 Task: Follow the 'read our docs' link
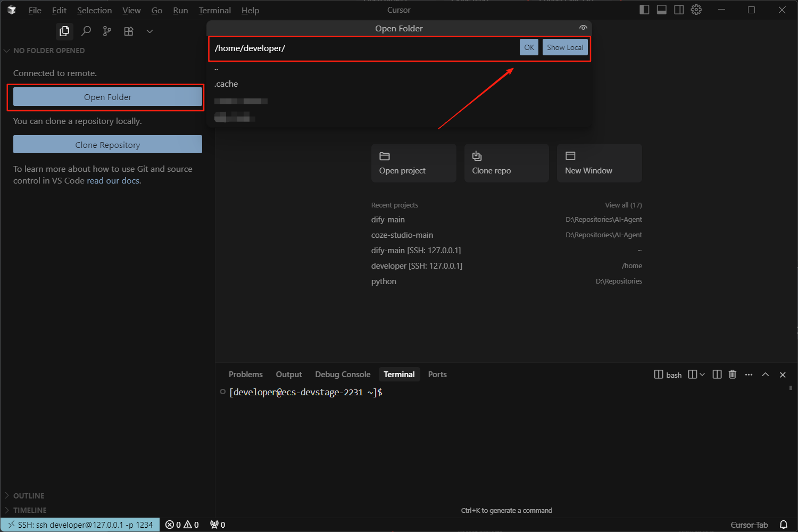tap(113, 181)
